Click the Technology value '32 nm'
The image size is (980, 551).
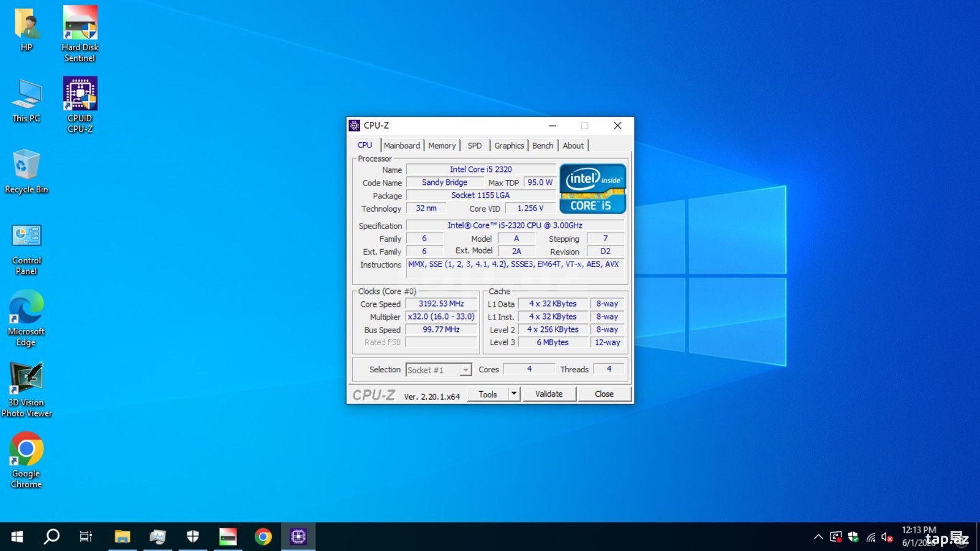pyautogui.click(x=426, y=208)
